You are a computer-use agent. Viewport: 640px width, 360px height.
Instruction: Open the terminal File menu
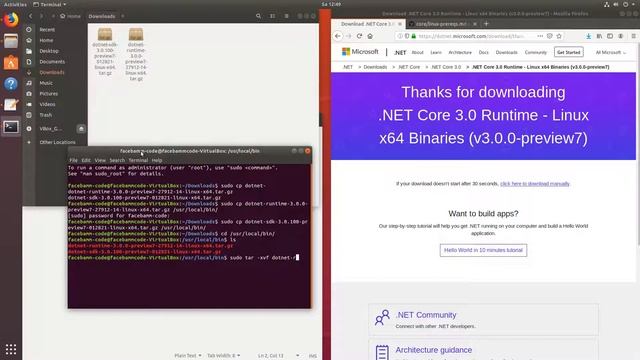click(73, 160)
